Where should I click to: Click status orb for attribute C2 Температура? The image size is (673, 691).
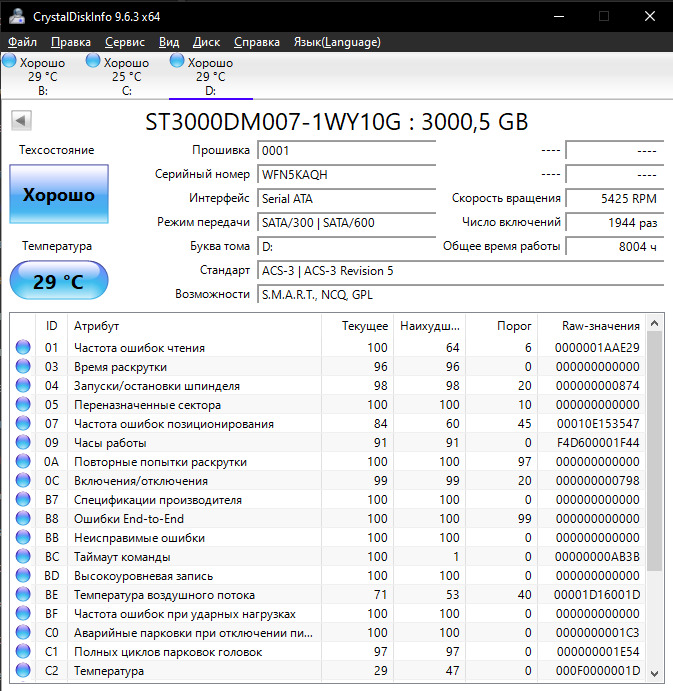click(23, 671)
